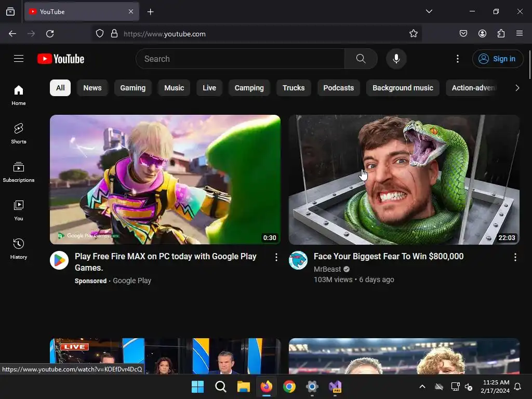Open Play Free Fire MAX ad title
The image size is (532, 399).
point(166,262)
